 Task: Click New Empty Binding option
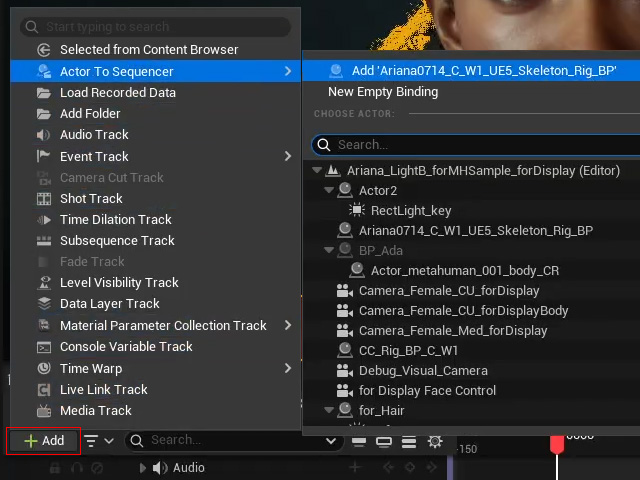click(x=383, y=92)
